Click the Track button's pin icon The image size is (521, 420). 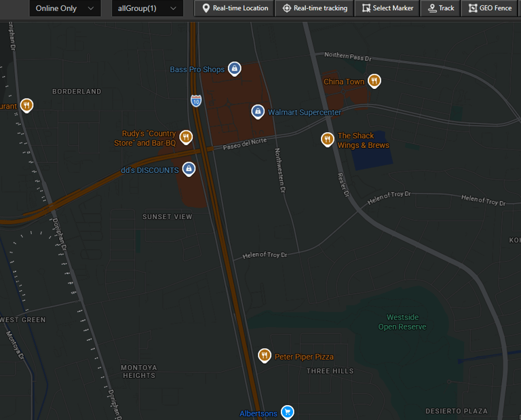click(432, 8)
